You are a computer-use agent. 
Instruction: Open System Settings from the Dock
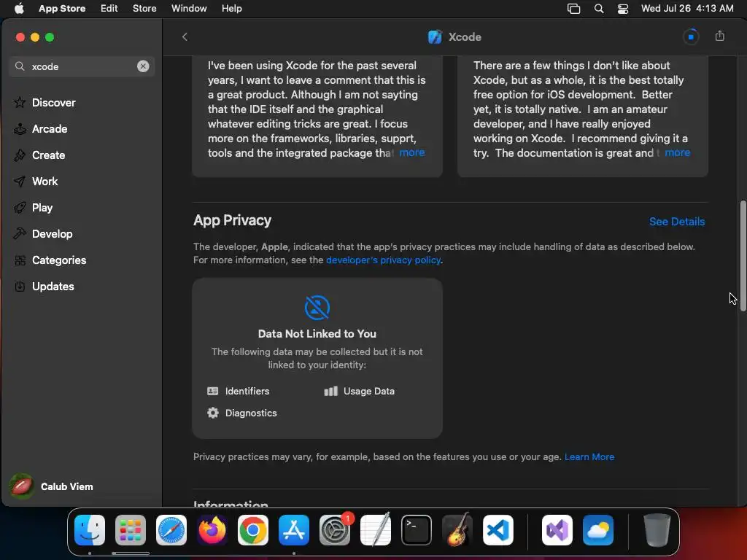335,530
